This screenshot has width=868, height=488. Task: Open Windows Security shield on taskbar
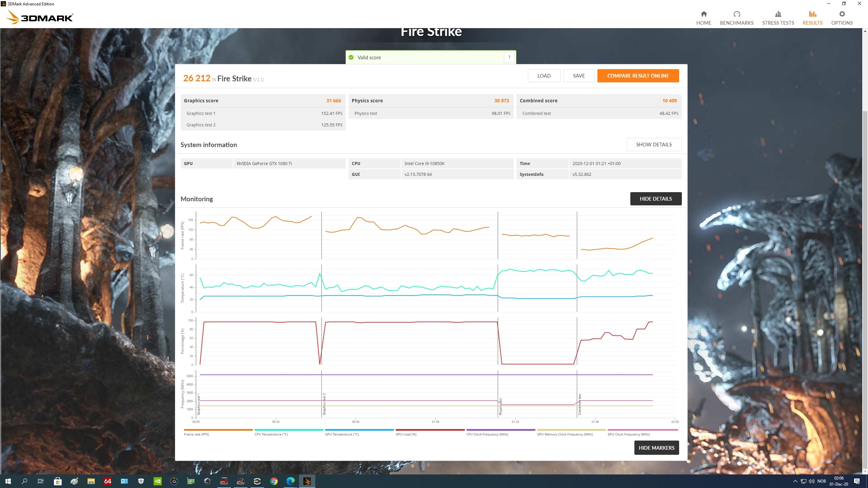coord(141,481)
